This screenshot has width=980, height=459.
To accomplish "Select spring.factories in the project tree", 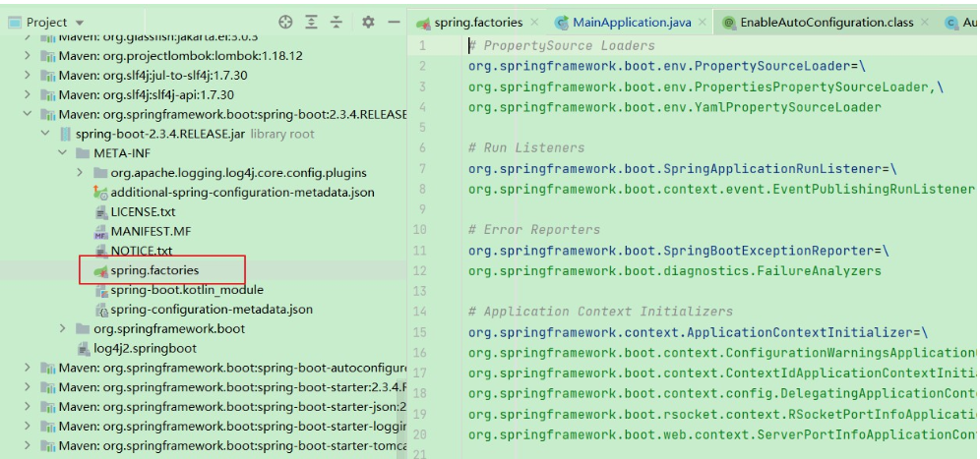I will point(154,270).
